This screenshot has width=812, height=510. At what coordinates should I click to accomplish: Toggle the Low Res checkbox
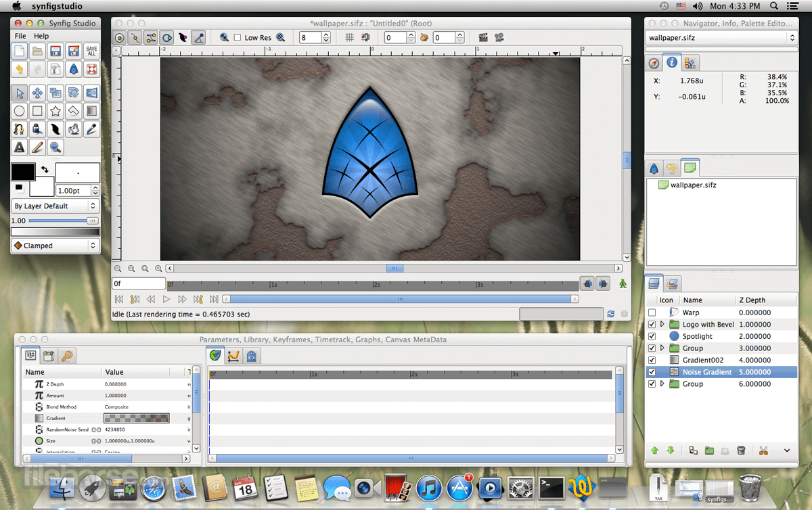[x=238, y=38]
